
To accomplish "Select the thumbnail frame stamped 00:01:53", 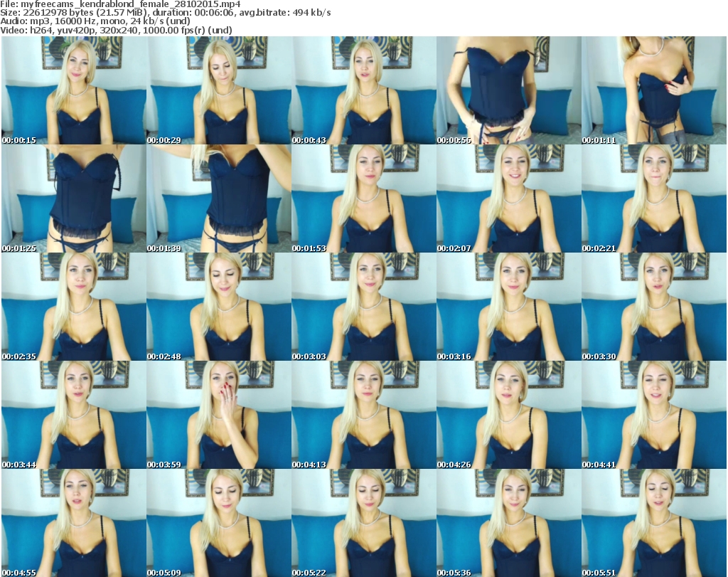I will click(x=363, y=198).
